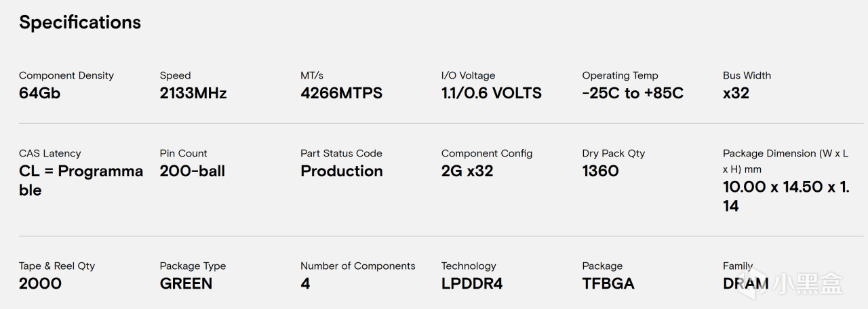Click the Number of Components label
The height and width of the screenshot is (309, 868).
coord(358,266)
